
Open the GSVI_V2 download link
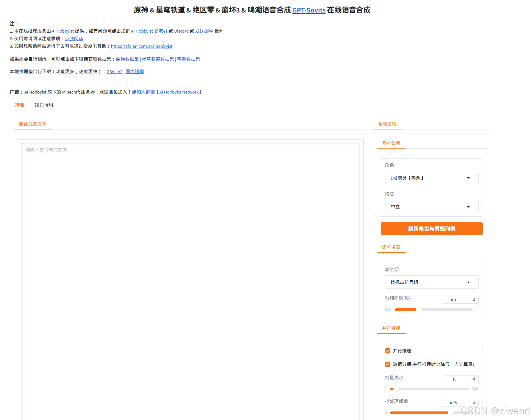[114, 72]
